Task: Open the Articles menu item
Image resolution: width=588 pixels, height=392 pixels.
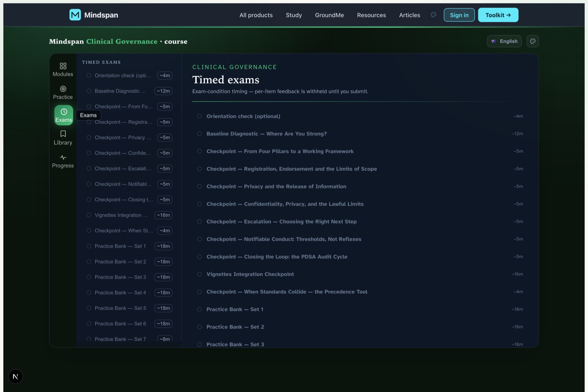Action: (409, 15)
